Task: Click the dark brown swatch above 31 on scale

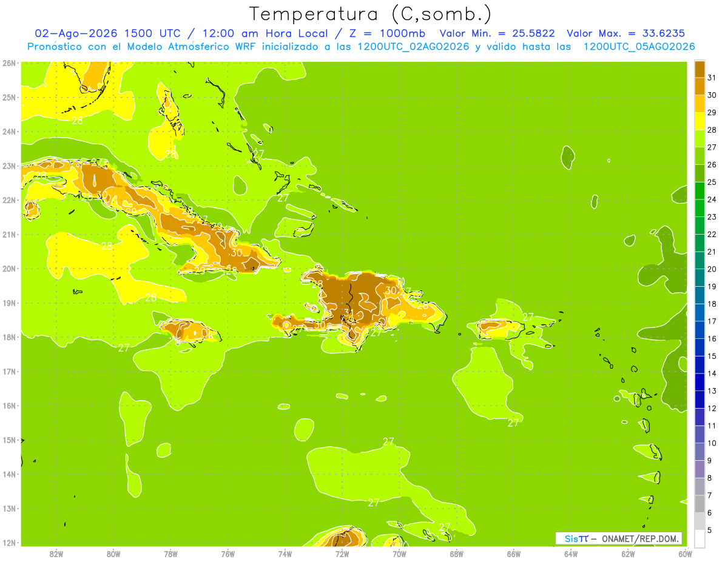Action: tap(699, 69)
